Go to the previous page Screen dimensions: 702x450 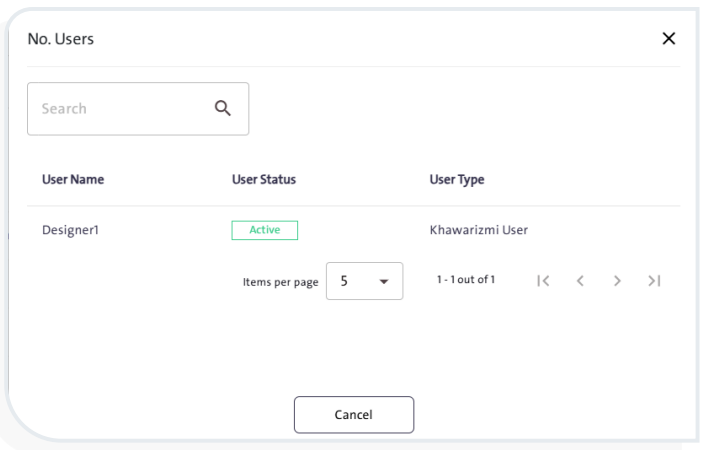[580, 281]
